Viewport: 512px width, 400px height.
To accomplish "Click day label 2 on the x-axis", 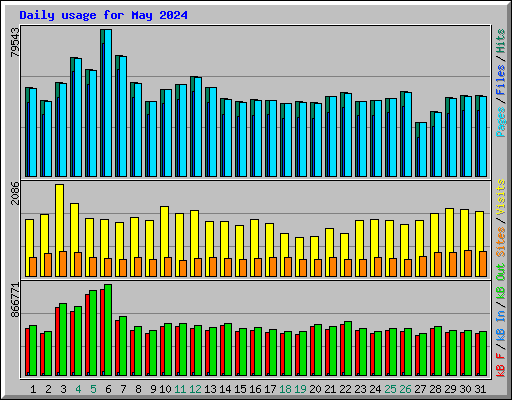I will point(48,389).
